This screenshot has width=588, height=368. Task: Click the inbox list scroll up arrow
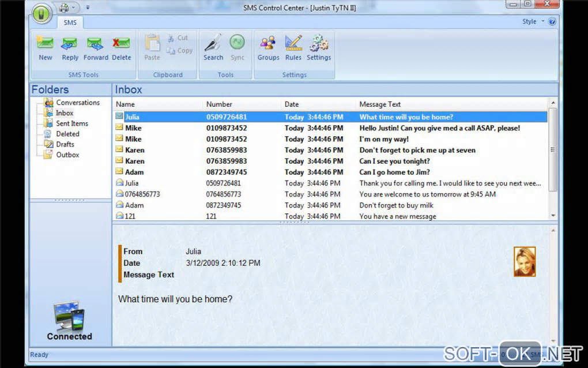coord(553,103)
